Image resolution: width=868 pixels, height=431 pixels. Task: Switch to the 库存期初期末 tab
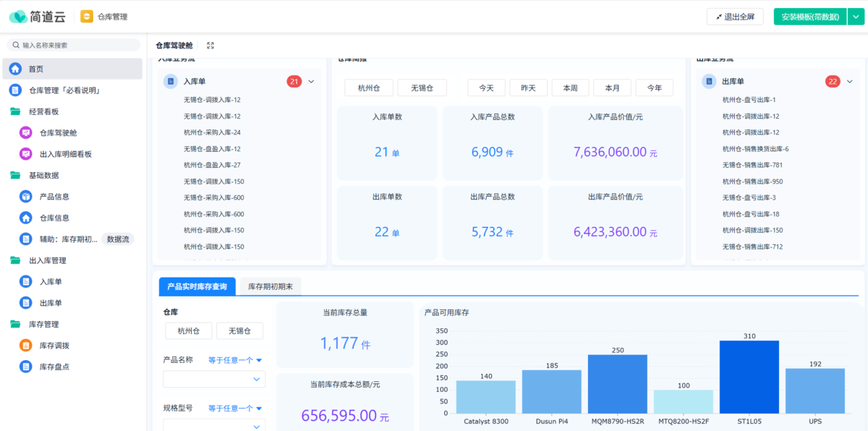point(271,287)
